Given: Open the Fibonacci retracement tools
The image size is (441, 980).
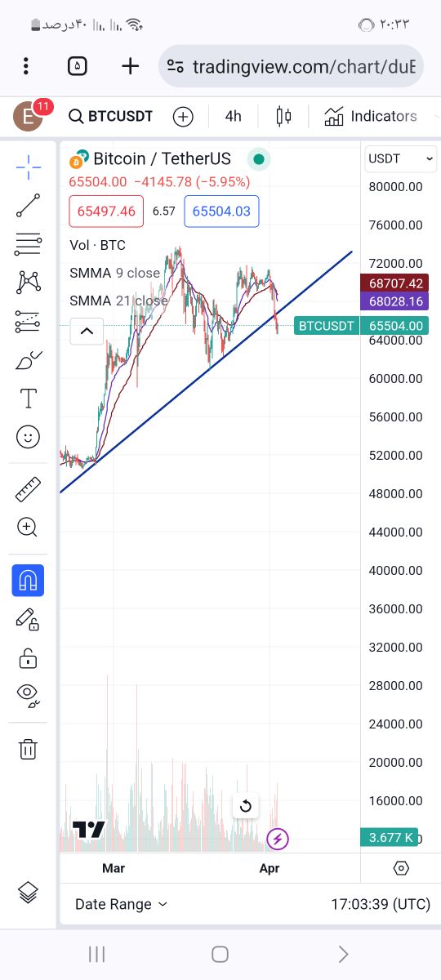Looking at the screenshot, I should pyautogui.click(x=28, y=243).
